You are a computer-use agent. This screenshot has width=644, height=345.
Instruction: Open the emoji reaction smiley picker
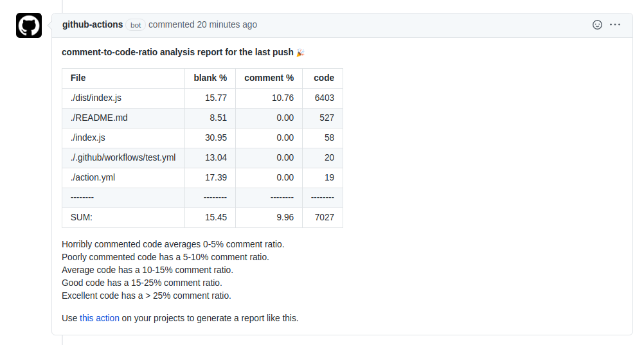[x=597, y=24]
